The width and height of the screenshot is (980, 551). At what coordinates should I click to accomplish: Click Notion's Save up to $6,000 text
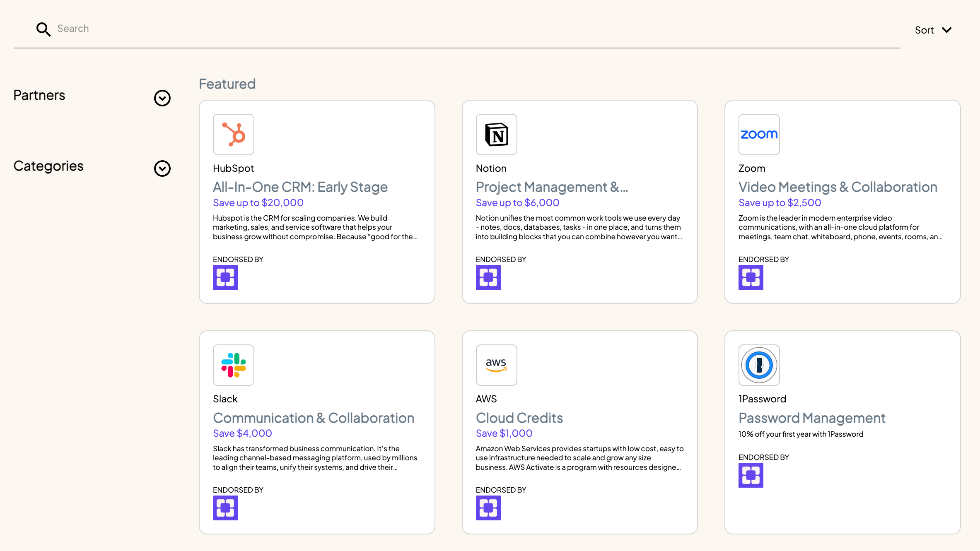click(517, 203)
